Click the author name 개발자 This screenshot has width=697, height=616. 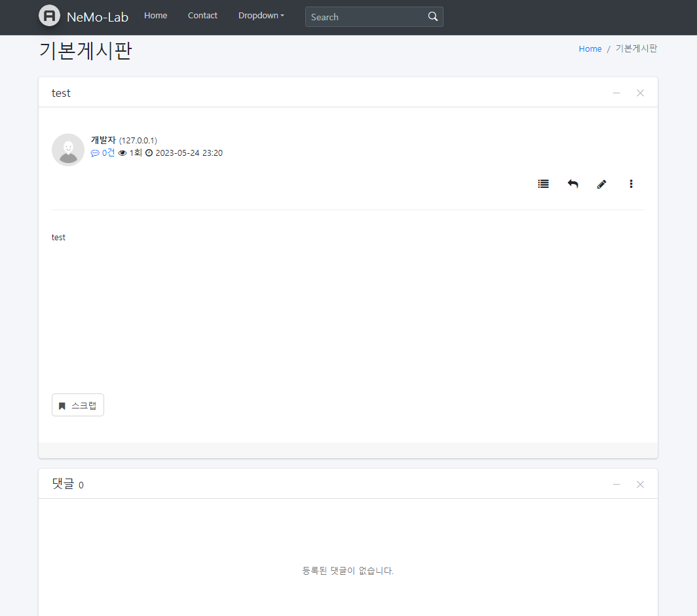coord(103,140)
